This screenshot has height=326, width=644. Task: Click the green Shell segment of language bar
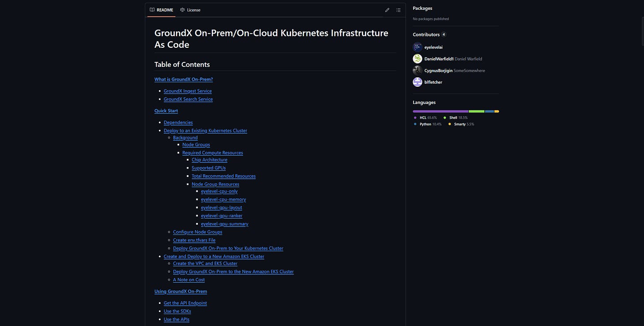coord(477,111)
